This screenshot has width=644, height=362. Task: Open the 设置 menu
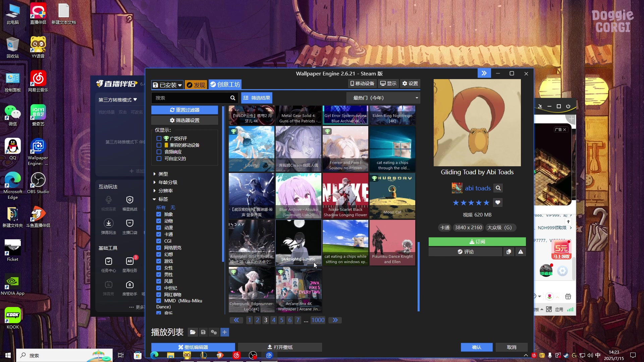click(x=410, y=83)
